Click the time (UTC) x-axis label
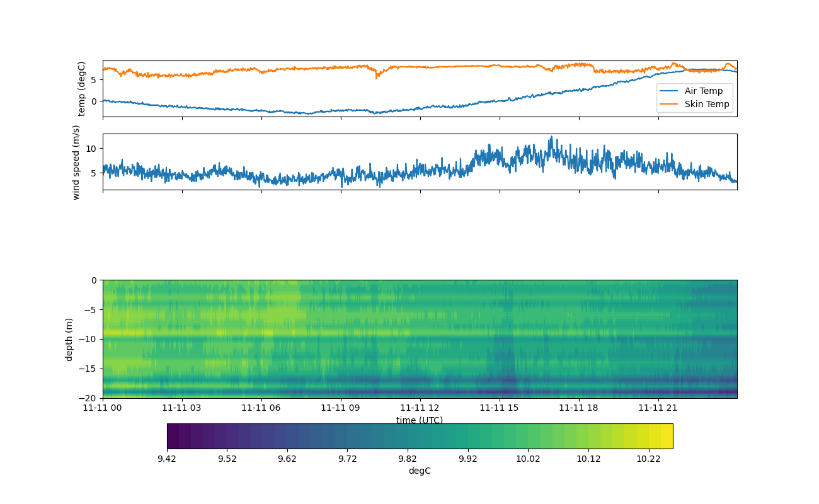819x504 pixels. click(x=420, y=420)
